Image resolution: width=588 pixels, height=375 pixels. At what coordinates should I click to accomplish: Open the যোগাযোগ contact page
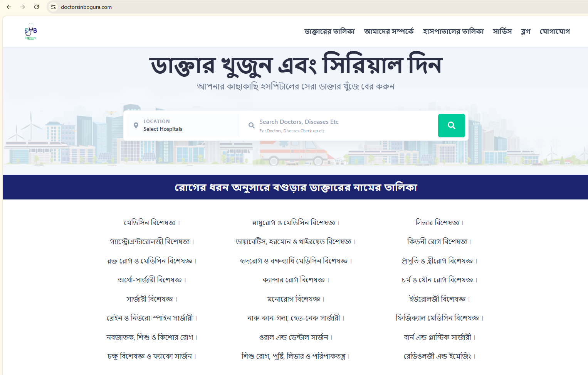click(554, 32)
